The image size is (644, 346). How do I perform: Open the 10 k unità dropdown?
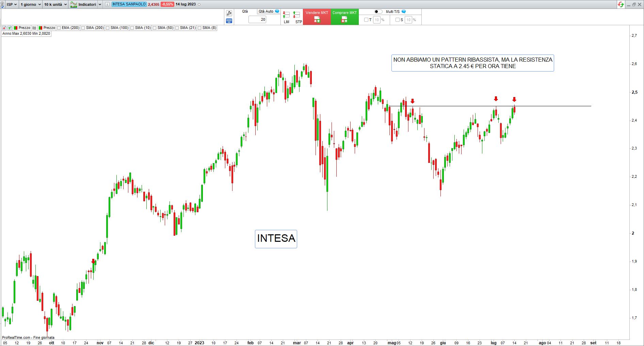pyautogui.click(x=55, y=4)
